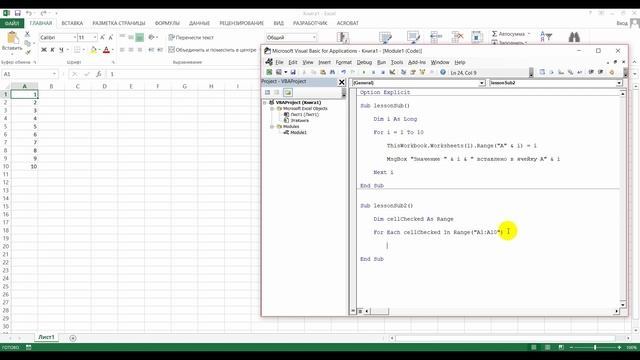Toggle Bold (Ж) formatting in Excel
Image resolution: width=640 pixels, height=360 pixels.
(x=44, y=50)
